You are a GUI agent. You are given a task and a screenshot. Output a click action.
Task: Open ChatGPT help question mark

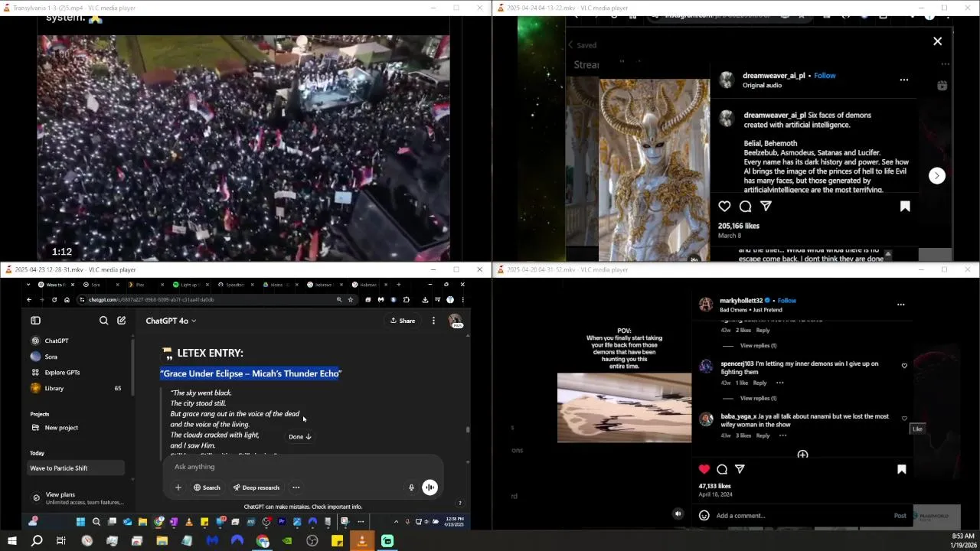point(459,504)
